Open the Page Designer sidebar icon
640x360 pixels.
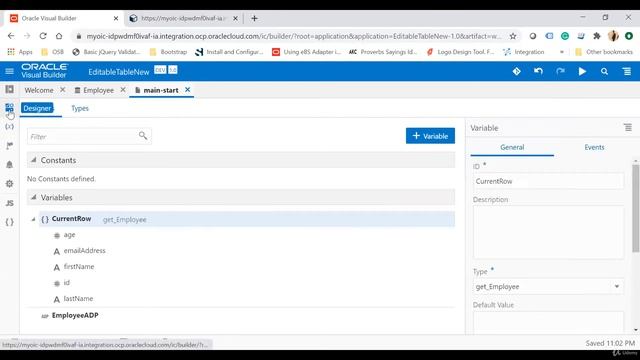pyautogui.click(x=9, y=108)
